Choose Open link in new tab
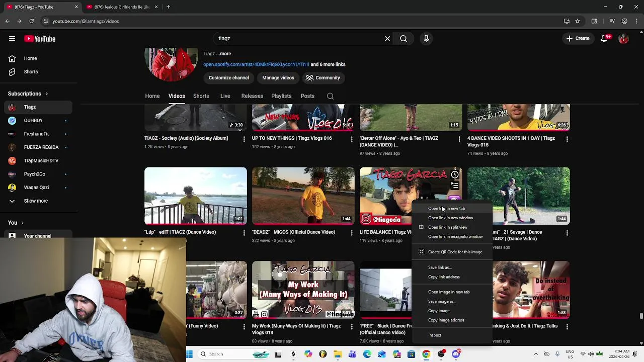Viewport: 644px width, 362px height. pyautogui.click(x=452, y=209)
